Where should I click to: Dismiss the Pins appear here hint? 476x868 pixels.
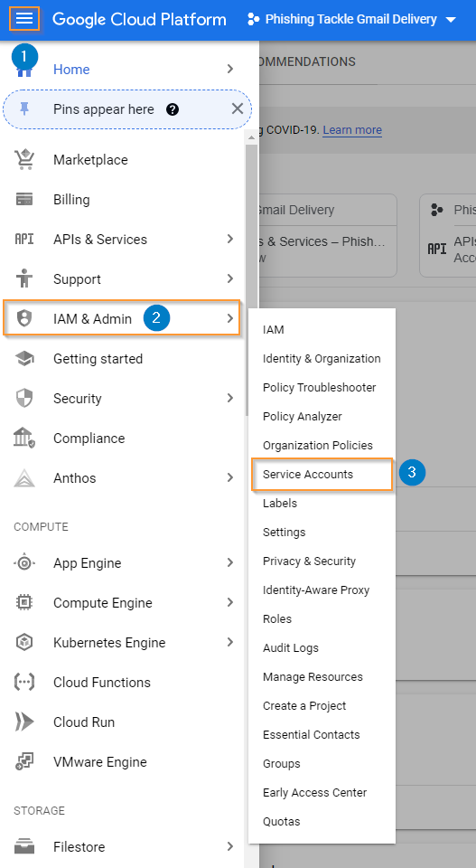pyautogui.click(x=238, y=108)
